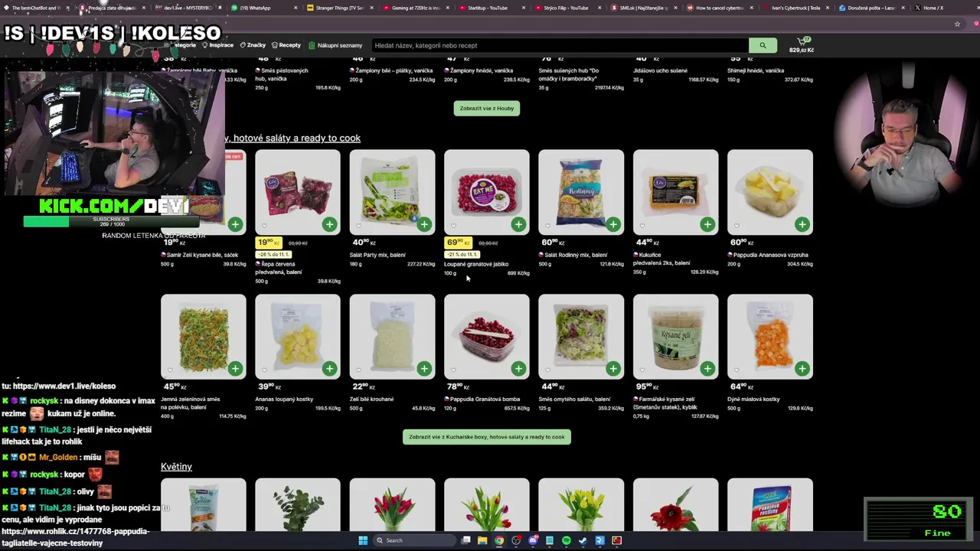Add Farmářské kysané zelí to cart

pos(707,368)
